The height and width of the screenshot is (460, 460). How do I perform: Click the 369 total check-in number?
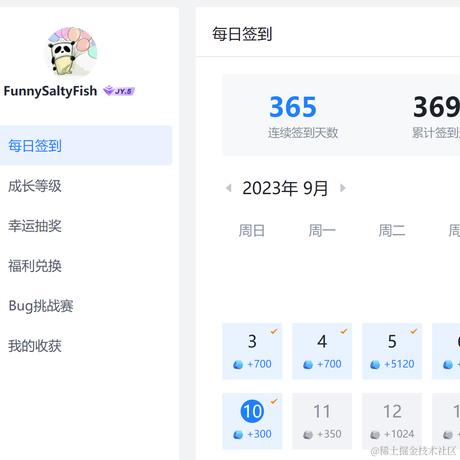[437, 107]
